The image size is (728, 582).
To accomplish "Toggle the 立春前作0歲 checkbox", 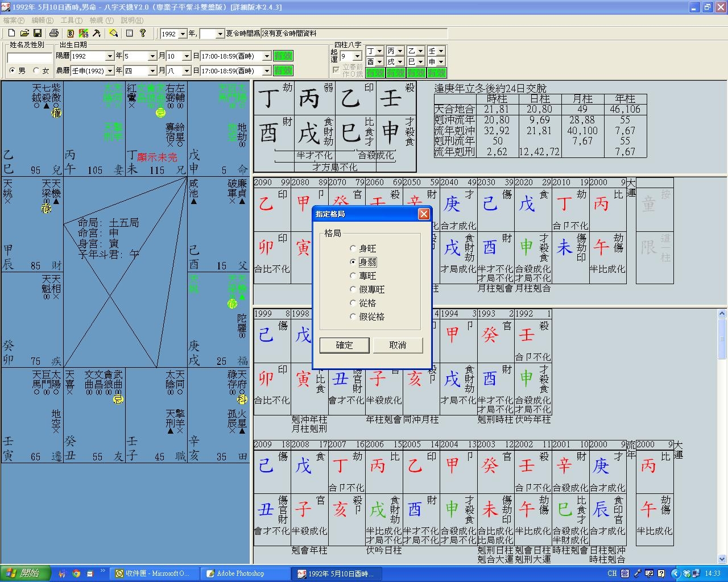I will tap(336, 69).
